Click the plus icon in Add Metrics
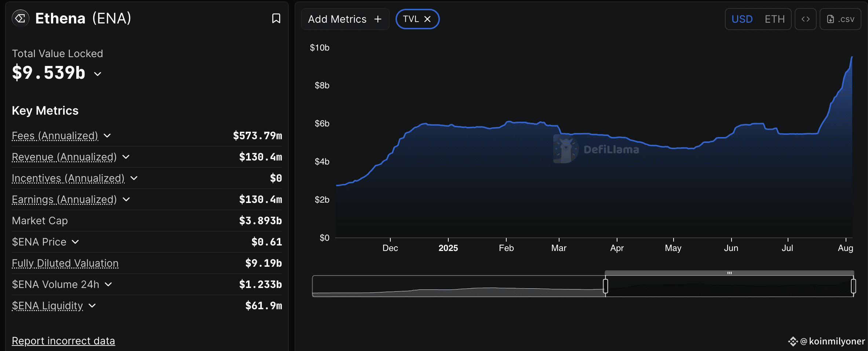Image resolution: width=868 pixels, height=351 pixels. 378,19
